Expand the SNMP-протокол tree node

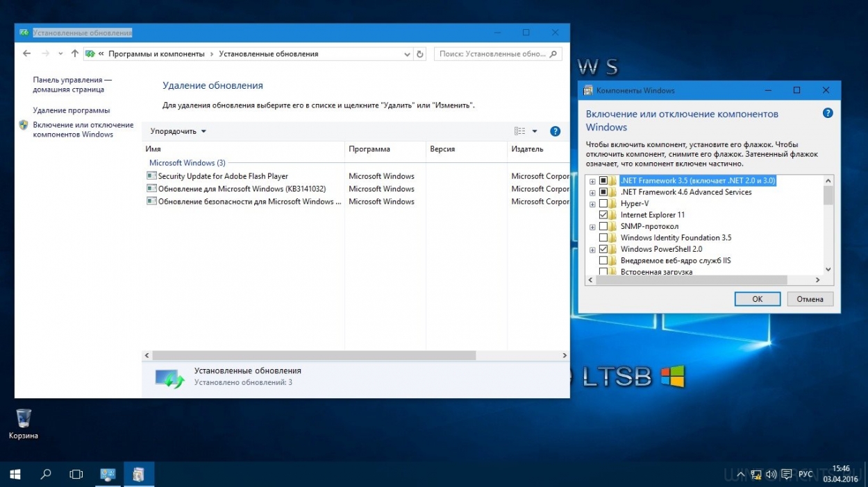(x=592, y=227)
